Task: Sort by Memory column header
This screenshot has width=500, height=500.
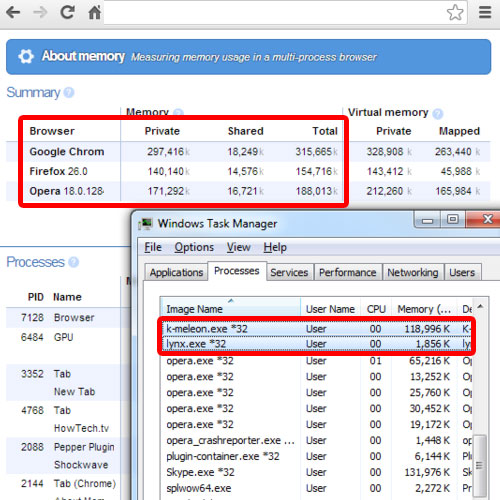Action: 424,309
